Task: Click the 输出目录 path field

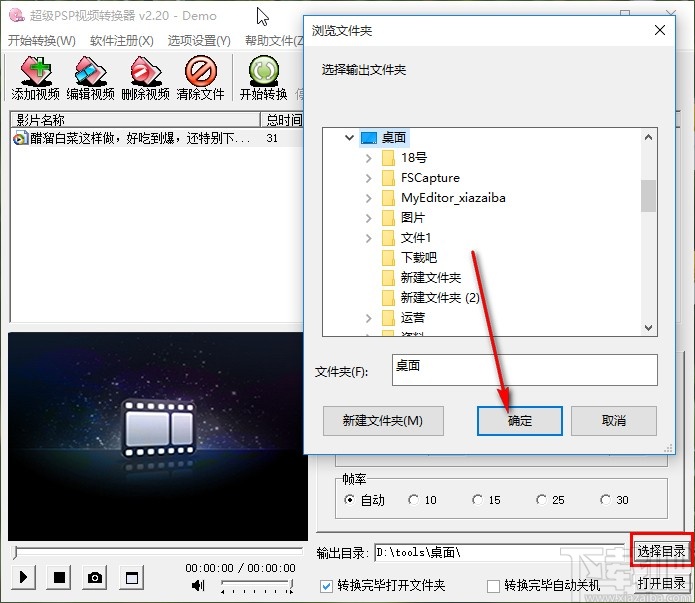Action: point(500,552)
